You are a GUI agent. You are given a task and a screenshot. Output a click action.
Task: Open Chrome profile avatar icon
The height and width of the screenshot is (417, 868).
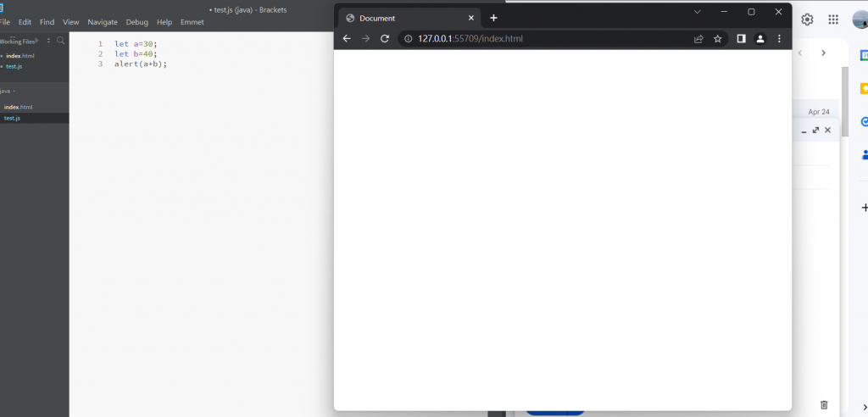point(760,39)
